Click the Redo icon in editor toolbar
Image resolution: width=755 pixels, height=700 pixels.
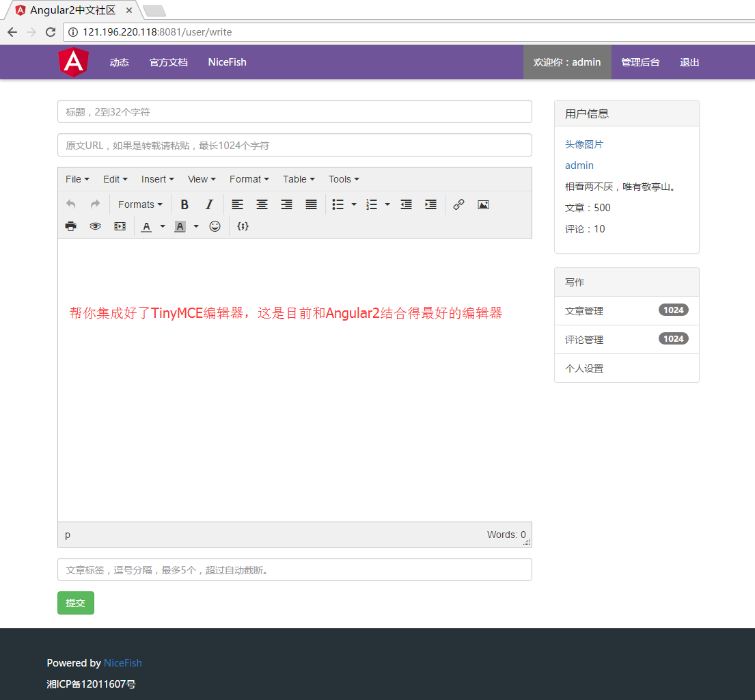point(95,204)
